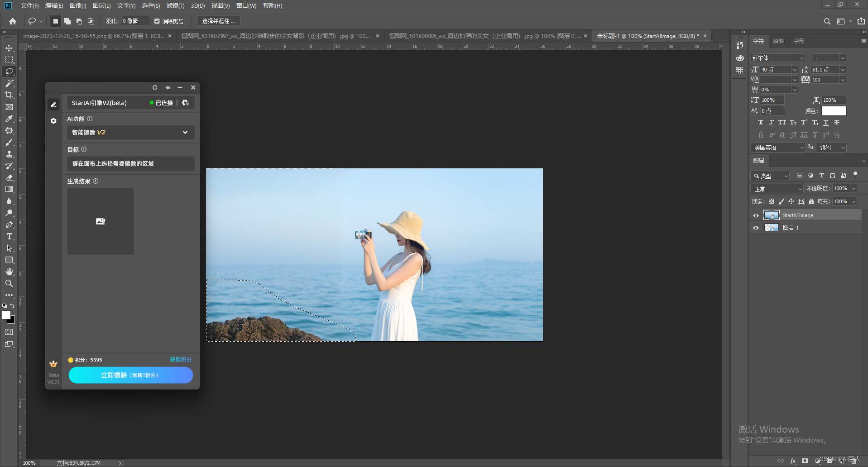Click the 立即擦除 erase button
Viewport: 868px width, 467px height.
pos(131,375)
